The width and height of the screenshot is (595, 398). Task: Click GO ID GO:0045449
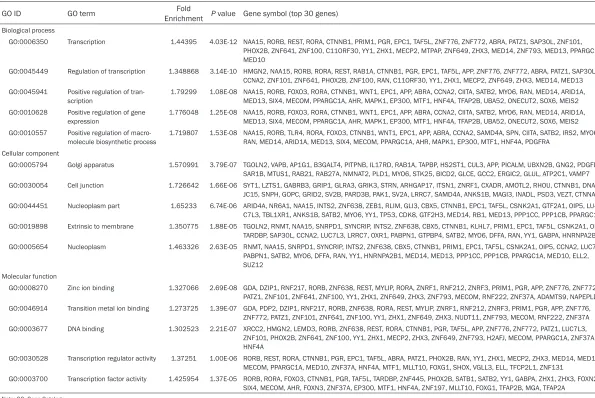coord(28,71)
